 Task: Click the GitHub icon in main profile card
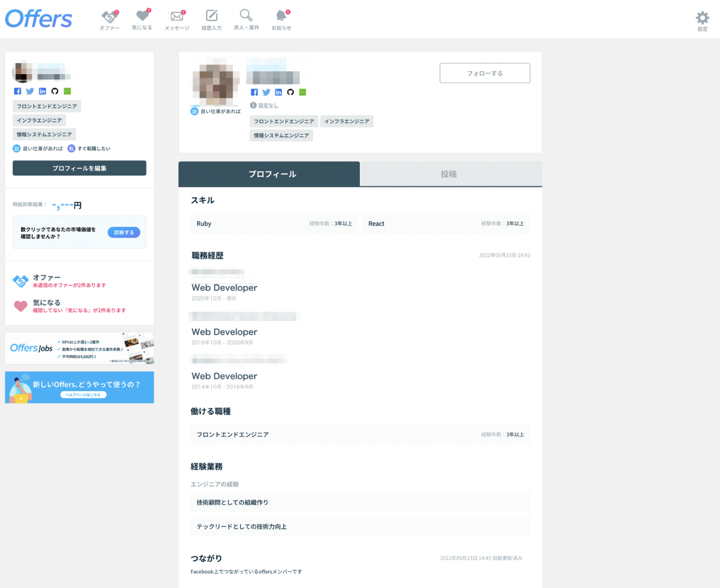(290, 92)
